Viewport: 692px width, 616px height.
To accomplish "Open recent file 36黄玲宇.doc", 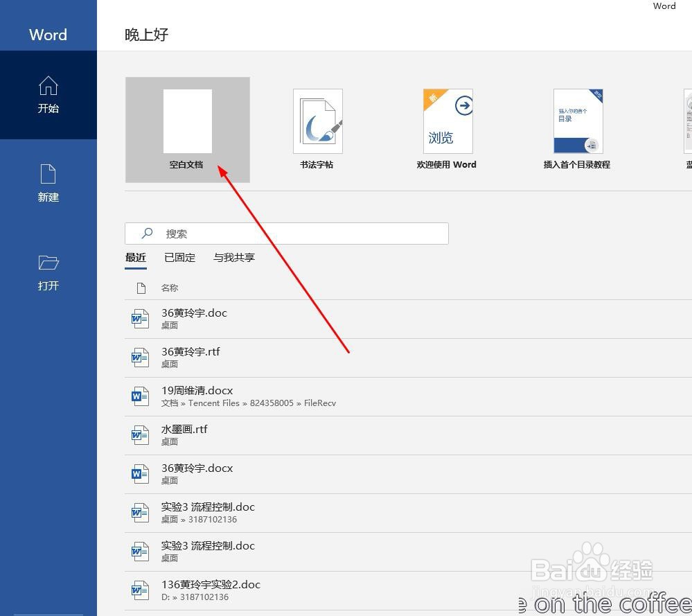I will pos(408,319).
